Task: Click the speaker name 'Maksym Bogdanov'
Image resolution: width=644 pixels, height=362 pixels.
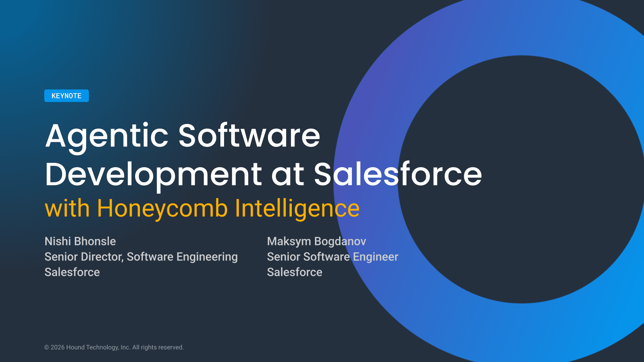Action: pyautogui.click(x=316, y=242)
